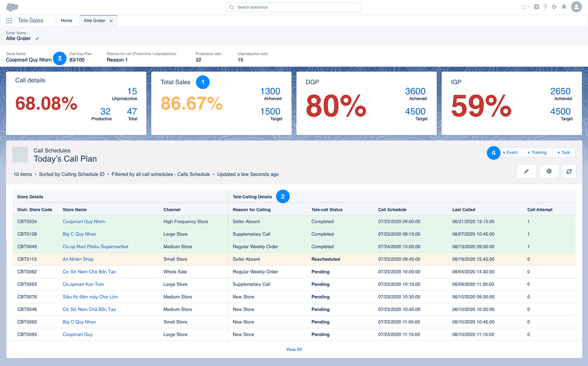The height and width of the screenshot is (366, 588).
Task: Open the Setup gear in header
Action: 554,7
